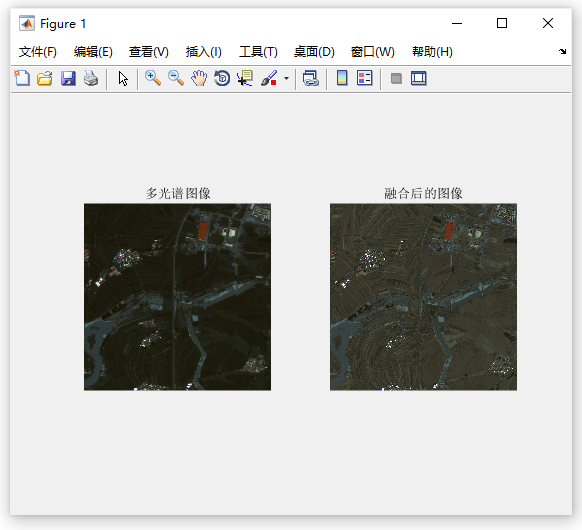Enable the Data Cursor tool

[x=245, y=78]
